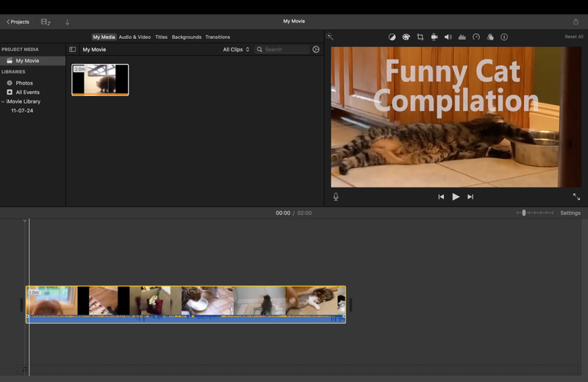The width and height of the screenshot is (588, 382).
Task: Open the All Clips filter dropdown
Action: click(236, 49)
